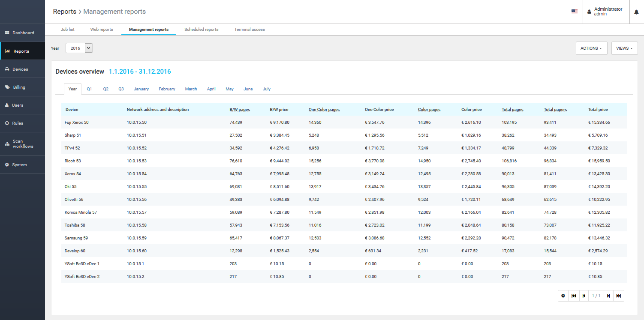Select the Ricoh 53 device row
Image resolution: width=644 pixels, height=320 pixels.
coord(73,161)
